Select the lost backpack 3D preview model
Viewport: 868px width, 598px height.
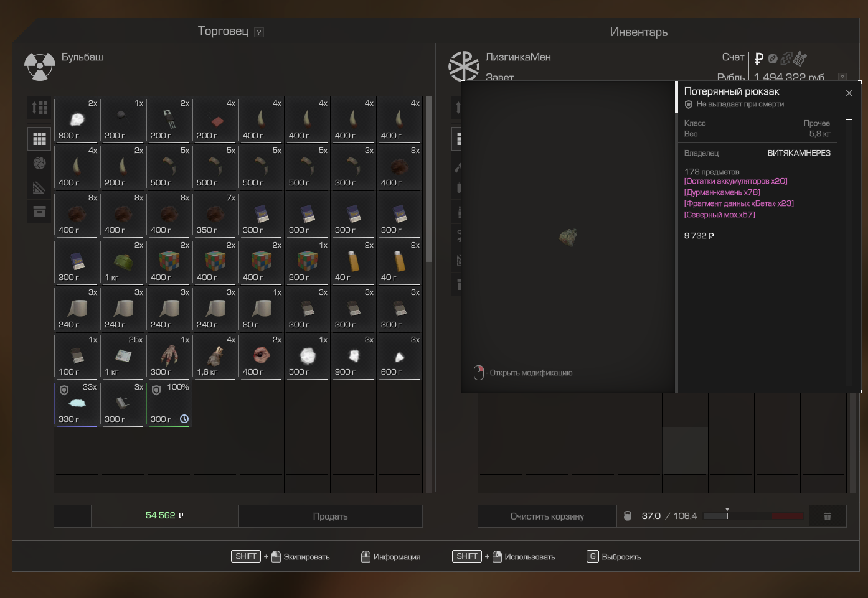[x=567, y=237]
